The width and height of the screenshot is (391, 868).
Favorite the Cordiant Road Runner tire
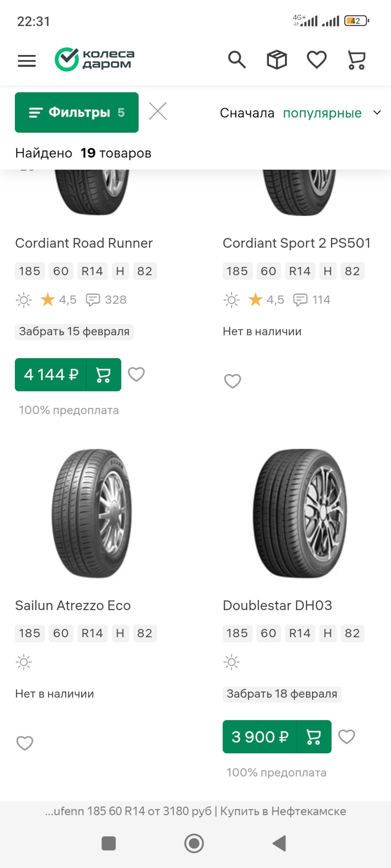(136, 374)
